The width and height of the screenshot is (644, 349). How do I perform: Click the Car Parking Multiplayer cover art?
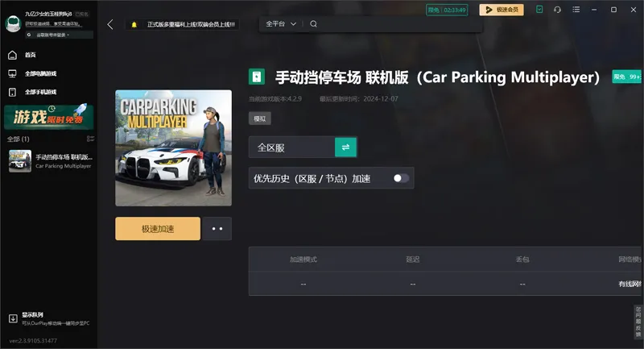(173, 148)
